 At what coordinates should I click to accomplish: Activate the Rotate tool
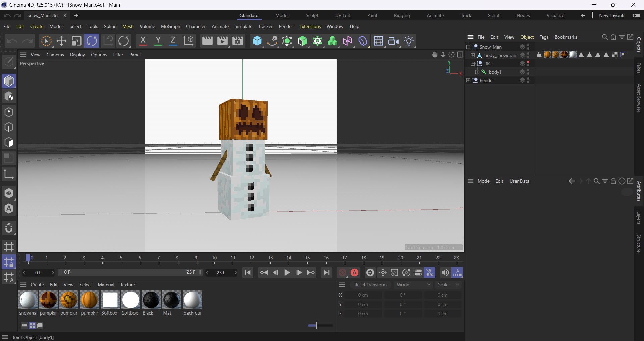(x=92, y=41)
